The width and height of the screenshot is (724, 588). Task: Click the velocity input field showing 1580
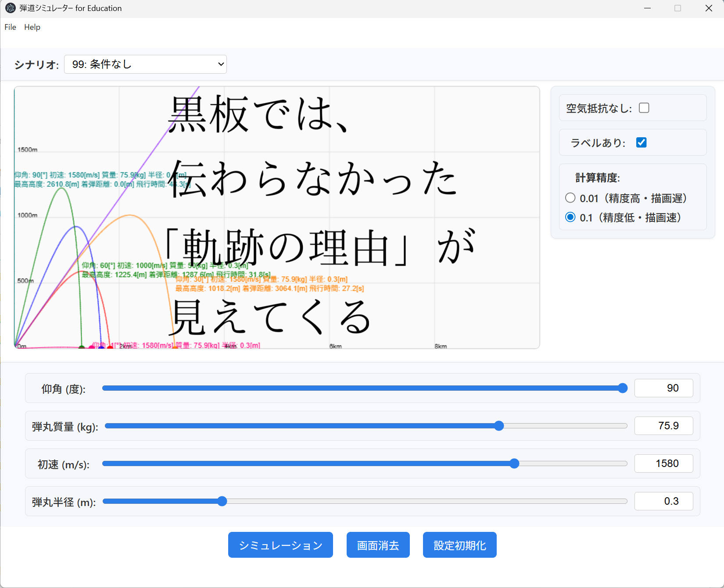pyautogui.click(x=664, y=463)
